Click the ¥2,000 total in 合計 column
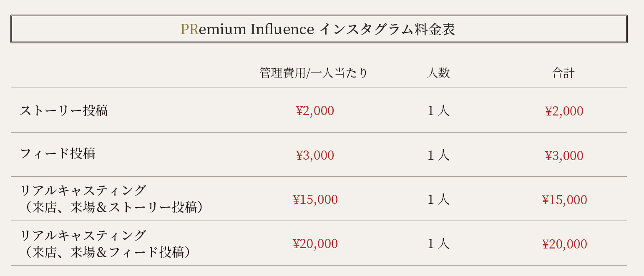 pyautogui.click(x=564, y=111)
